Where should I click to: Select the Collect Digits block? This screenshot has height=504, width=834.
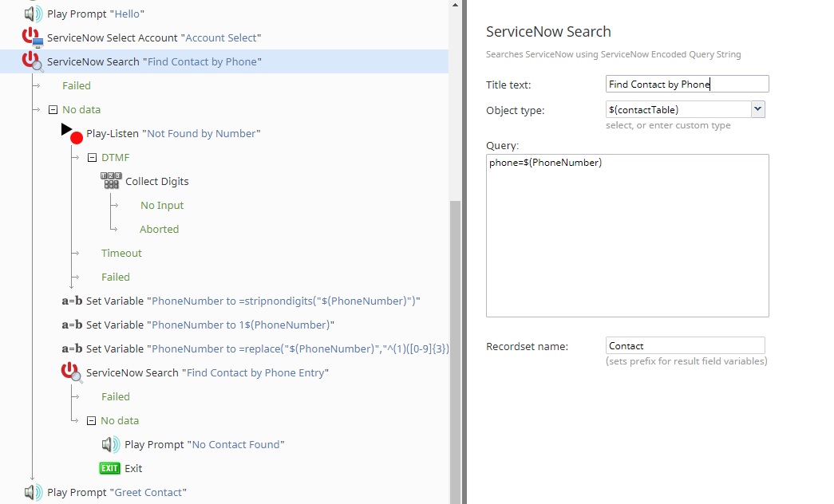click(x=157, y=181)
